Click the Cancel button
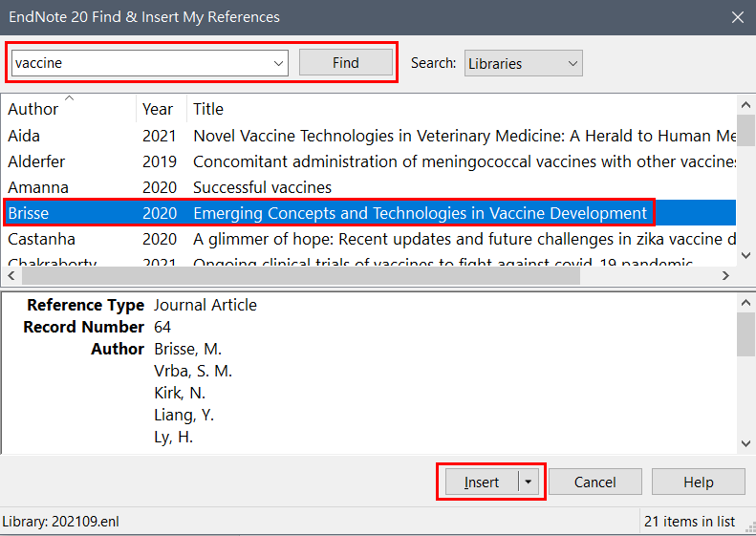Screen dimensions: 756x536 click(x=595, y=482)
